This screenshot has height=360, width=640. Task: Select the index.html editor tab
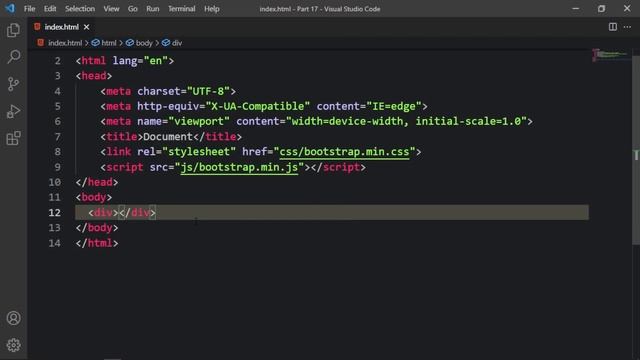click(x=62, y=27)
